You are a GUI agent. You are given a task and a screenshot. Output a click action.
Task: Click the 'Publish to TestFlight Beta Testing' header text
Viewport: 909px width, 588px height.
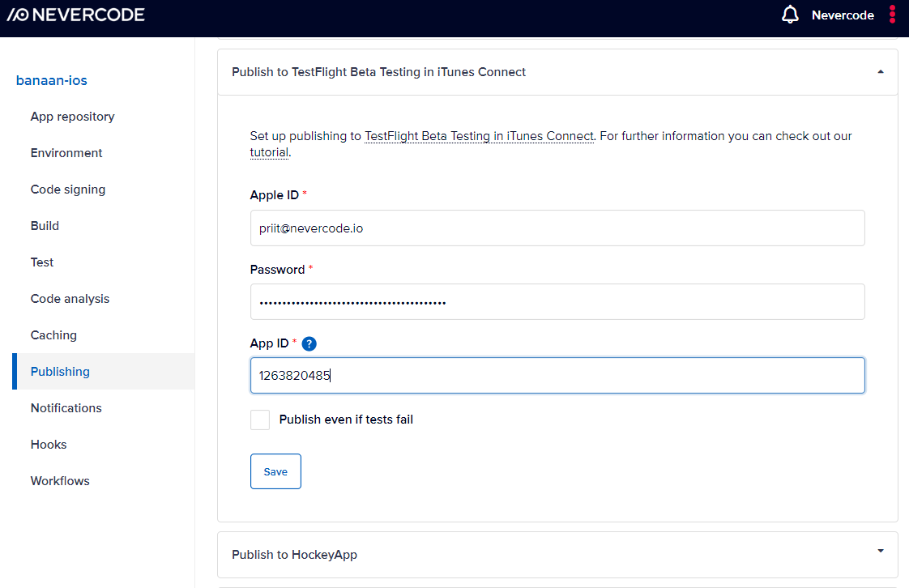point(378,72)
